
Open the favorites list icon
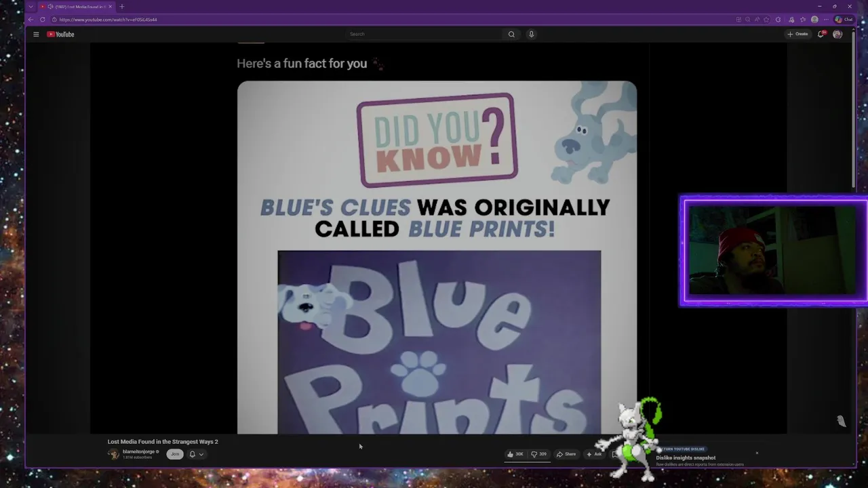[803, 20]
